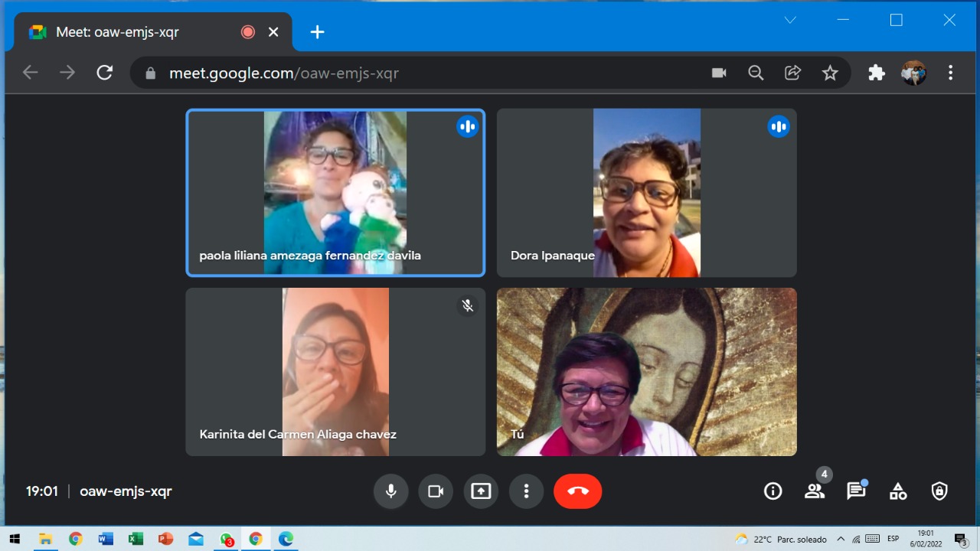The width and height of the screenshot is (980, 551).
Task: Show the participants panel
Action: coord(815,491)
